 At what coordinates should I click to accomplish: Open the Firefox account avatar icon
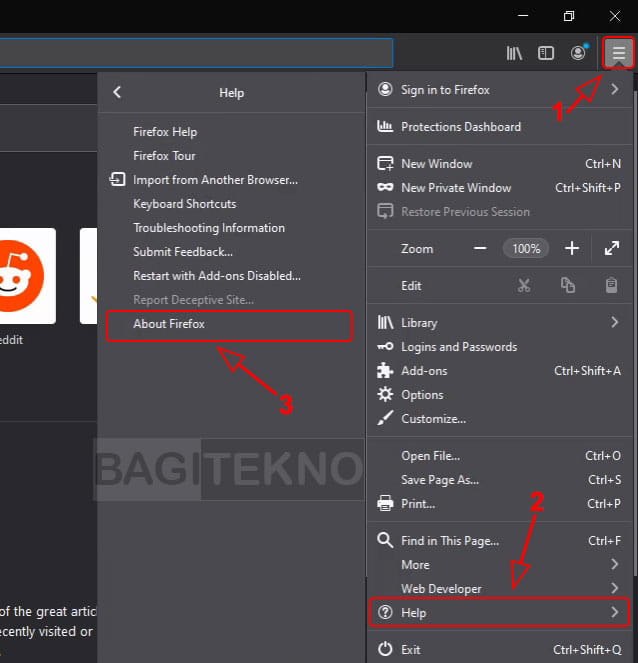click(578, 54)
